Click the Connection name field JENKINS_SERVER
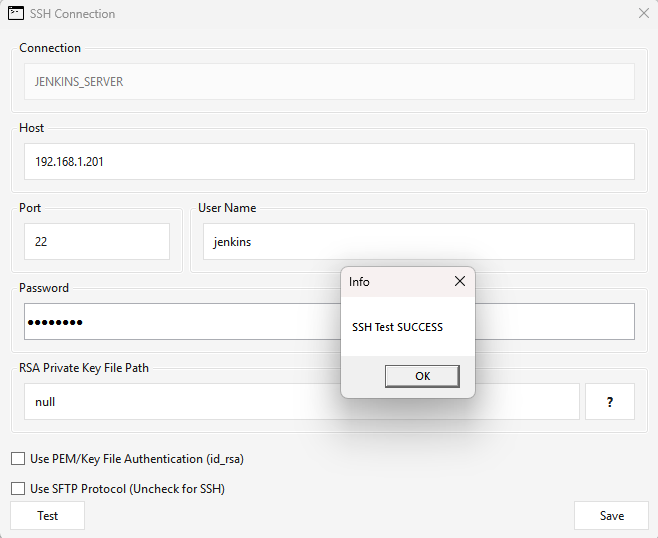 pyautogui.click(x=329, y=81)
